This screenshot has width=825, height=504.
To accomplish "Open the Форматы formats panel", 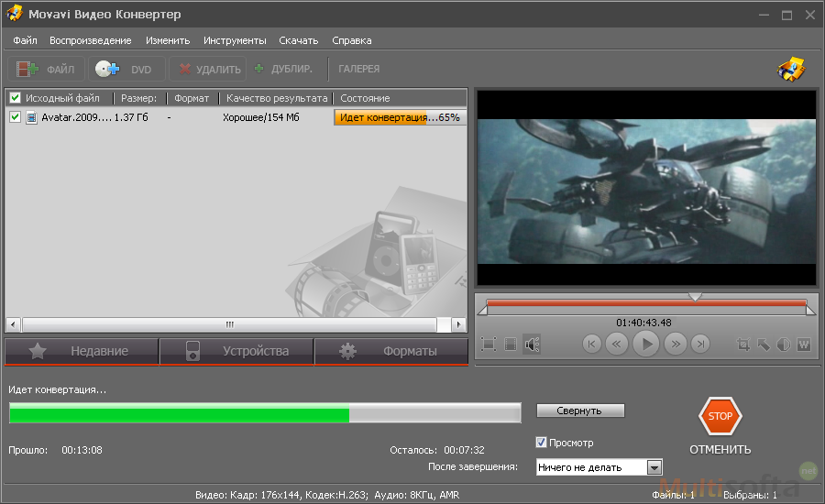I will tap(391, 351).
